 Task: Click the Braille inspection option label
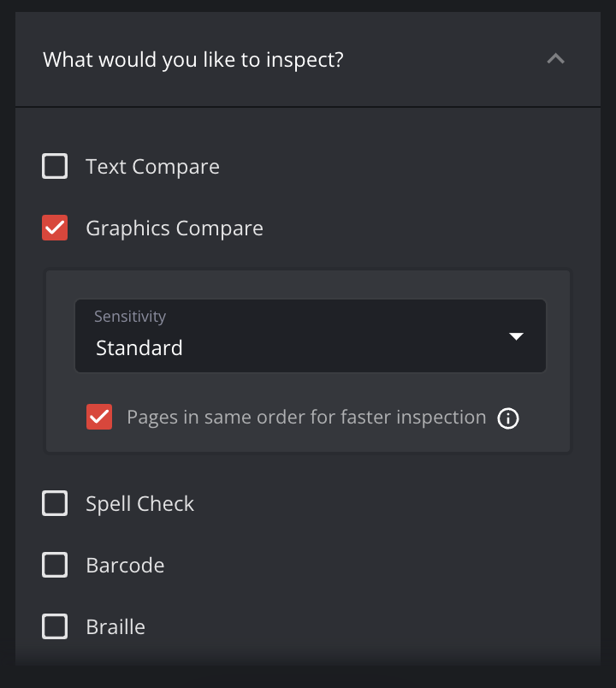(115, 626)
